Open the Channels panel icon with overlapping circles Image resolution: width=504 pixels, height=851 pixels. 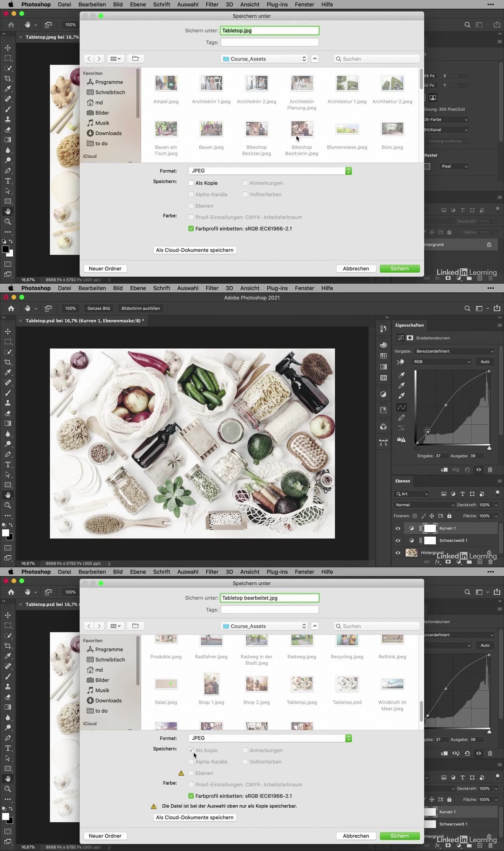pyautogui.click(x=383, y=427)
